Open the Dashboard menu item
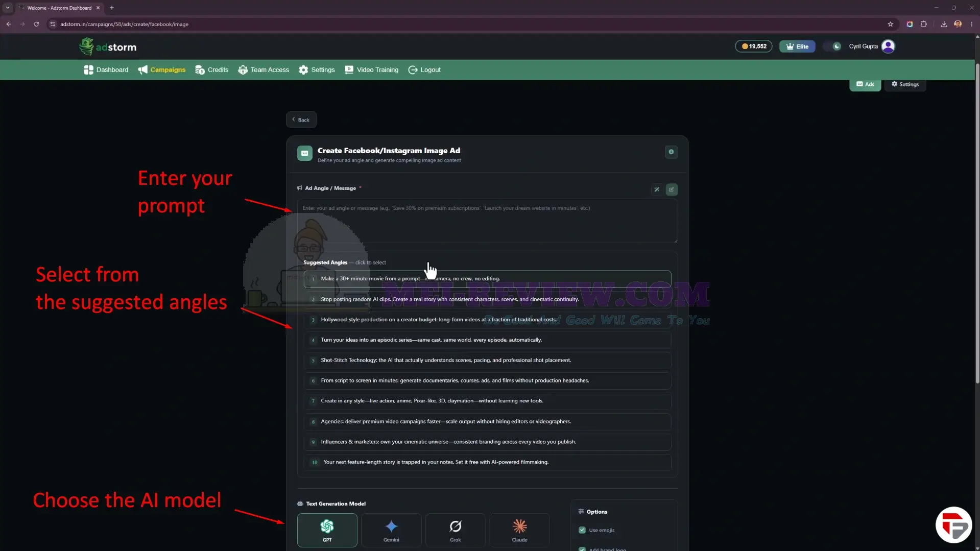Image resolution: width=980 pixels, height=551 pixels. 106,70
